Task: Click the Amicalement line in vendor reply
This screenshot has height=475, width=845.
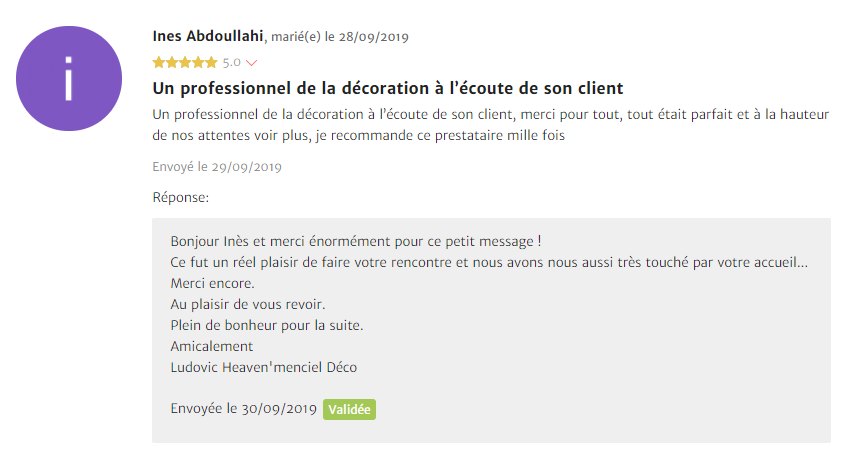Action: [x=212, y=346]
